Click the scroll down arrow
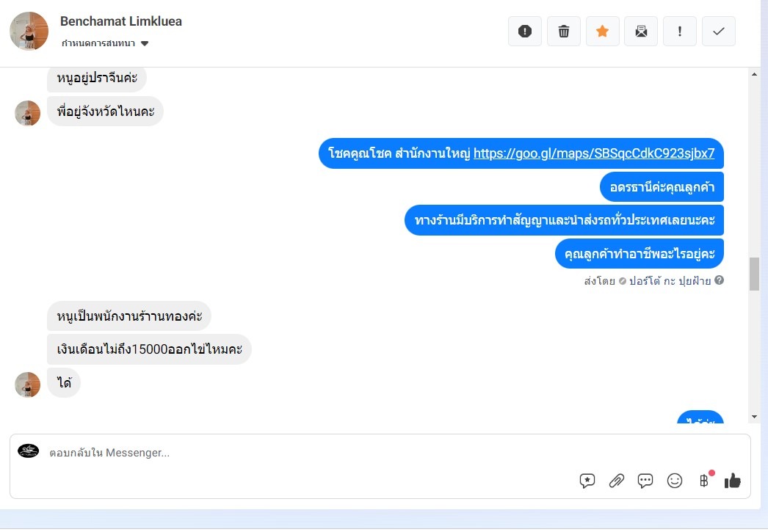The image size is (768, 532). [x=754, y=417]
